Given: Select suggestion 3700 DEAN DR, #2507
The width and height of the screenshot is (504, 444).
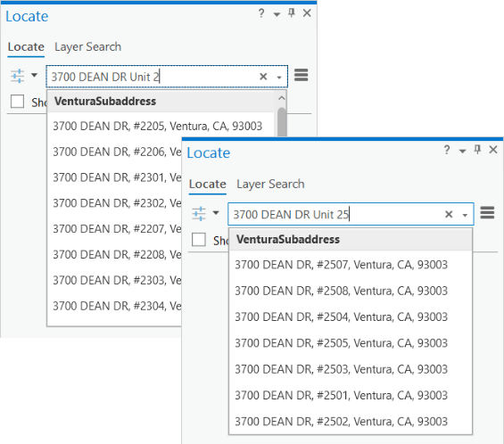Looking at the screenshot, I should pos(351,265).
